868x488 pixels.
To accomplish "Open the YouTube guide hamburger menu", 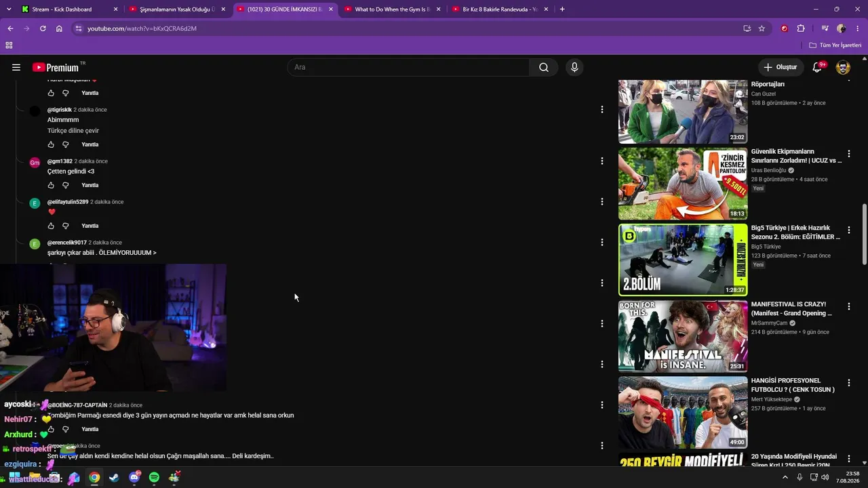I will [16, 67].
